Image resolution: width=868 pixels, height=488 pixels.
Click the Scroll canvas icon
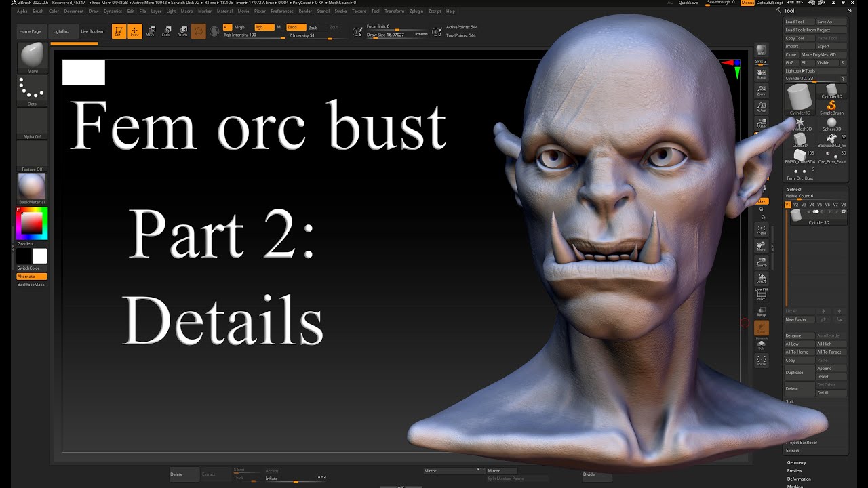point(762,73)
